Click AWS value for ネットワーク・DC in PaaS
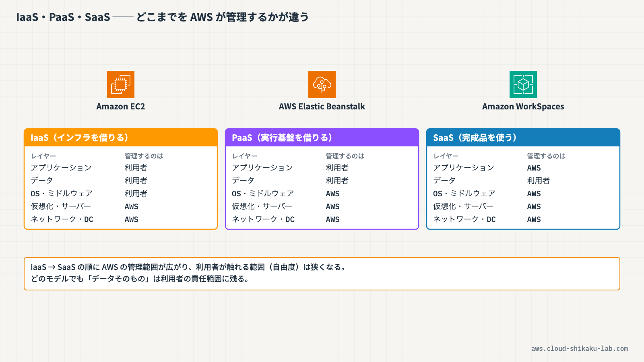The image size is (644, 362). [333, 219]
